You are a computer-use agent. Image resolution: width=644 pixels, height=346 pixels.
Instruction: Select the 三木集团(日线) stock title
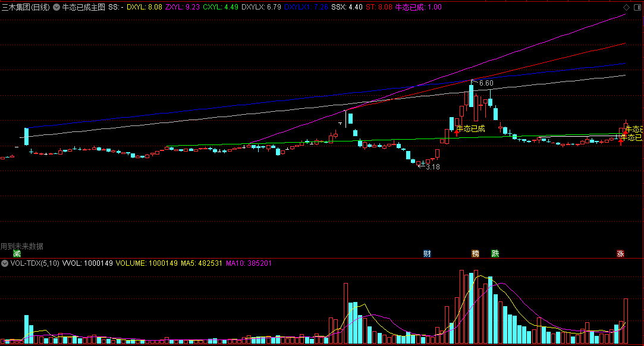(26, 7)
